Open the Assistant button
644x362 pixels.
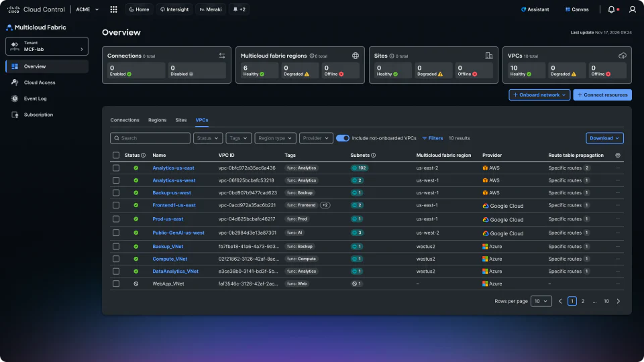(535, 9)
